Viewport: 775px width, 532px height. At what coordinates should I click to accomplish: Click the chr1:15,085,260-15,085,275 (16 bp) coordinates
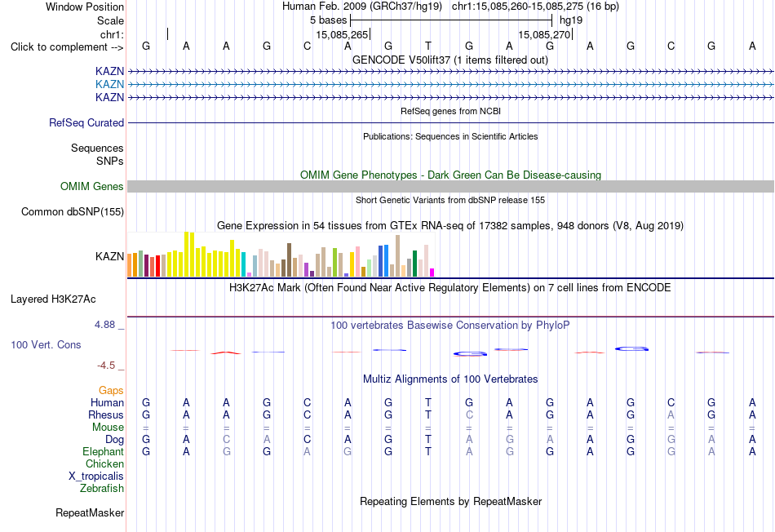[x=535, y=7]
